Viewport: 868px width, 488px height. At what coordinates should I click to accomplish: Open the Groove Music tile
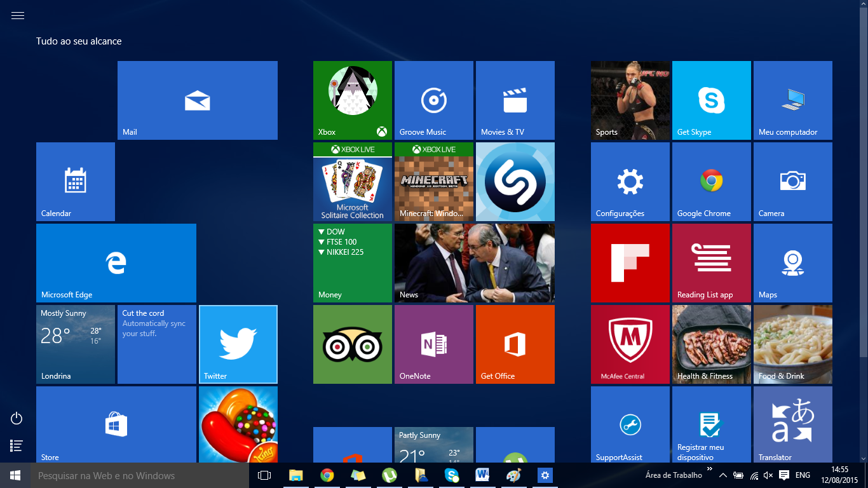click(x=434, y=100)
